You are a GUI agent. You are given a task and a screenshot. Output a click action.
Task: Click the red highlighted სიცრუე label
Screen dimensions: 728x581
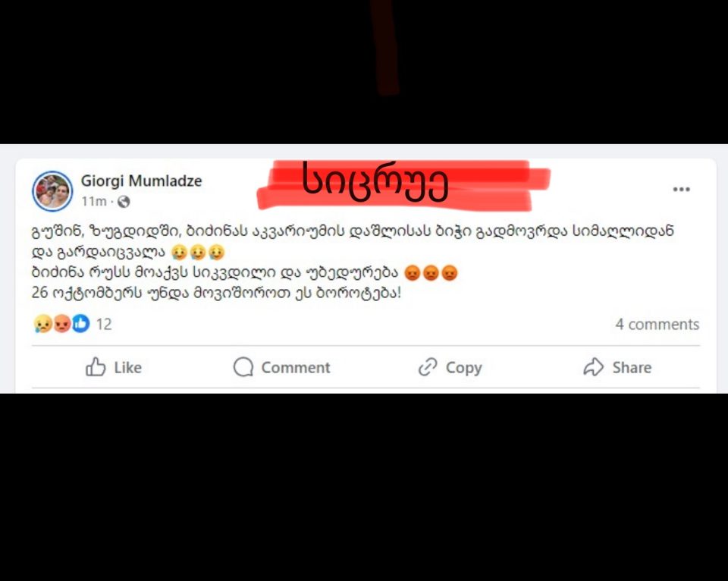click(x=375, y=182)
